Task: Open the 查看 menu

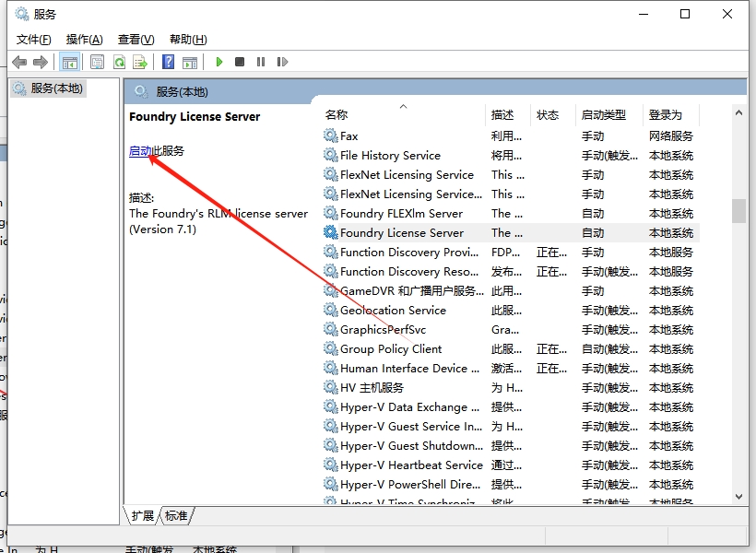Action: [x=135, y=39]
